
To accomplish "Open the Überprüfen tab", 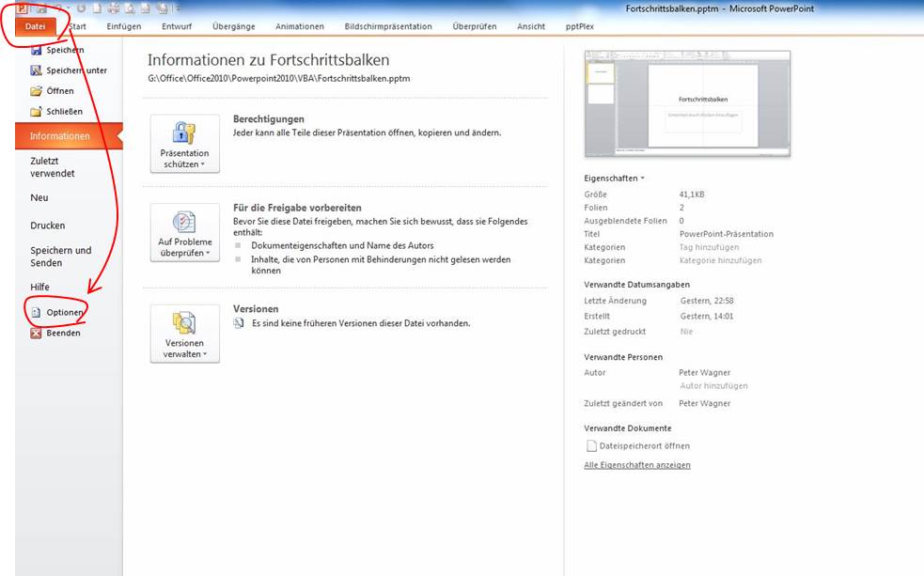I will (x=475, y=26).
